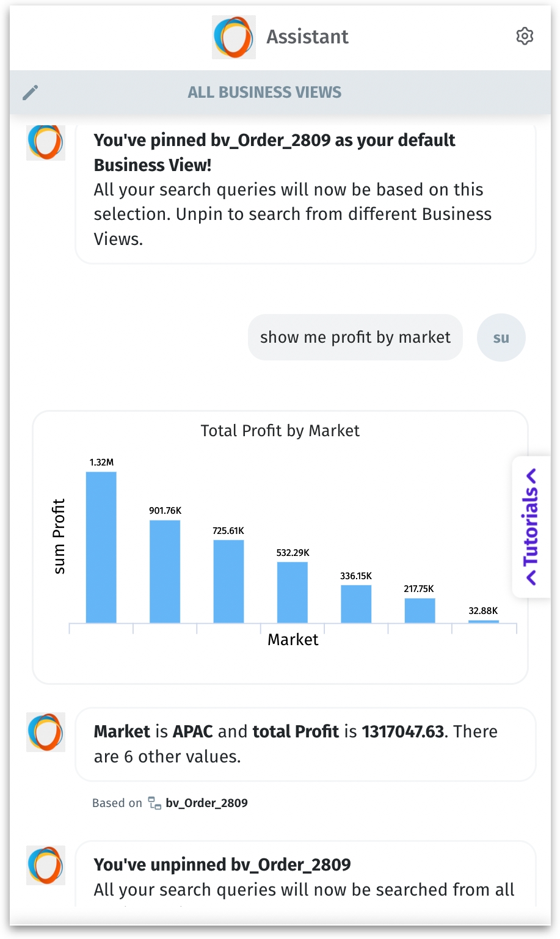Image resolution: width=560 pixels, height=939 pixels.
Task: Click the 217.75K bar in chart
Action: coord(420,610)
